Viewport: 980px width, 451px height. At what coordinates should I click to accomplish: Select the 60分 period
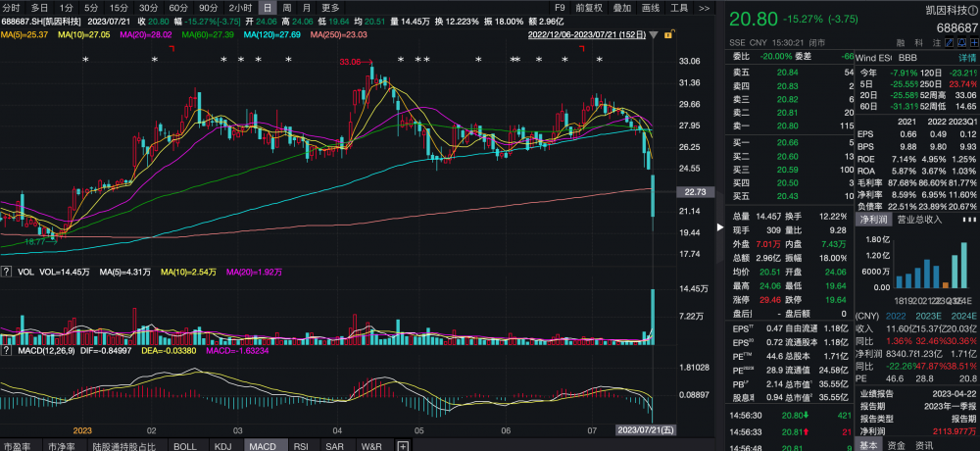[x=178, y=8]
